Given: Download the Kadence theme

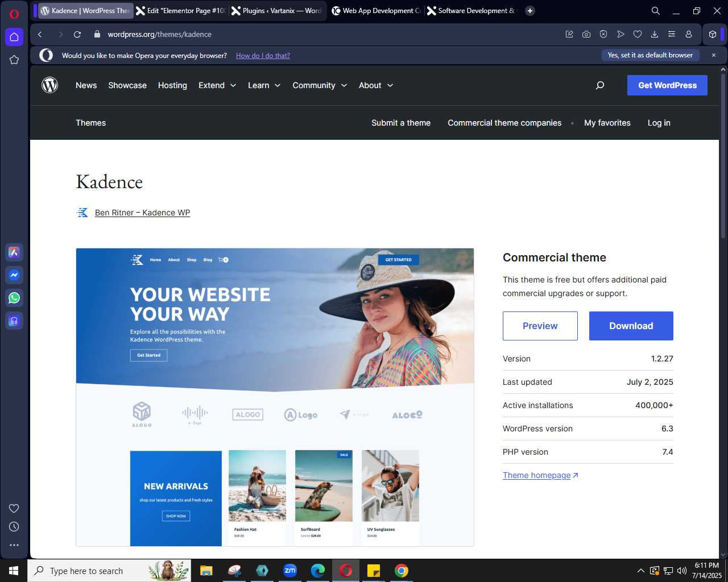Looking at the screenshot, I should (x=631, y=326).
